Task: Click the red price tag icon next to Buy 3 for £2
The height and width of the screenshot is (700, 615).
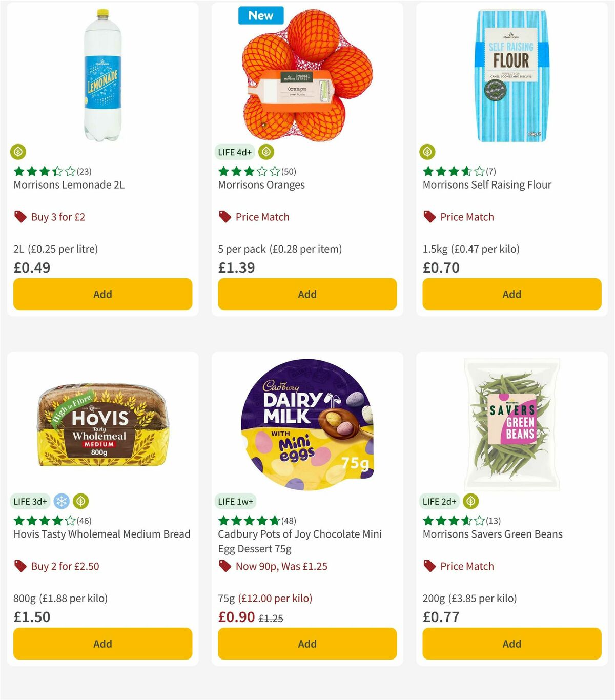Action: [20, 217]
